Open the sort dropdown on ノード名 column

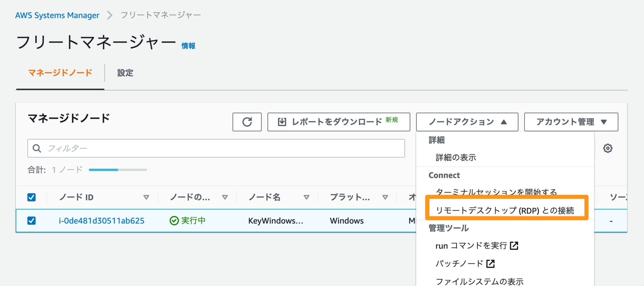(x=306, y=197)
